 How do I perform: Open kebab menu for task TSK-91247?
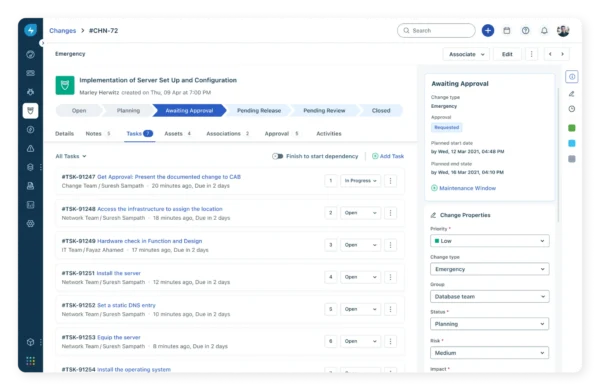[x=390, y=181]
